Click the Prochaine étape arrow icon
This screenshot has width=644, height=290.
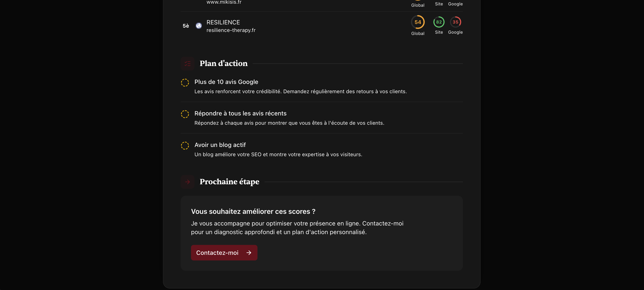(188, 182)
